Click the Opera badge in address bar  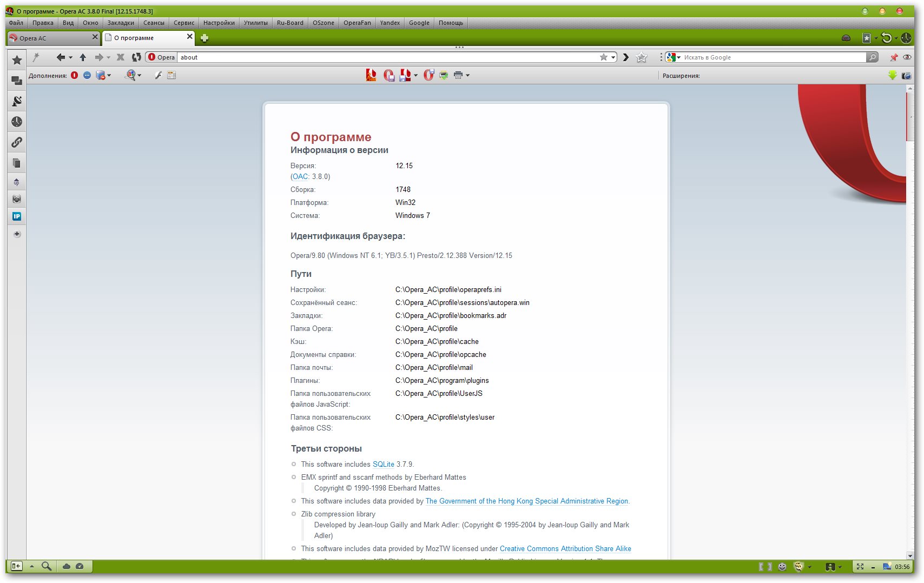pos(162,57)
